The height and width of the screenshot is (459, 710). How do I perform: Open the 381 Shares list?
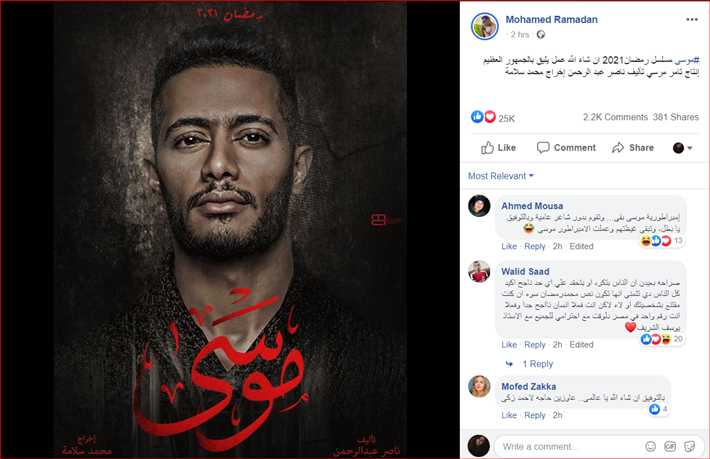[x=676, y=117]
